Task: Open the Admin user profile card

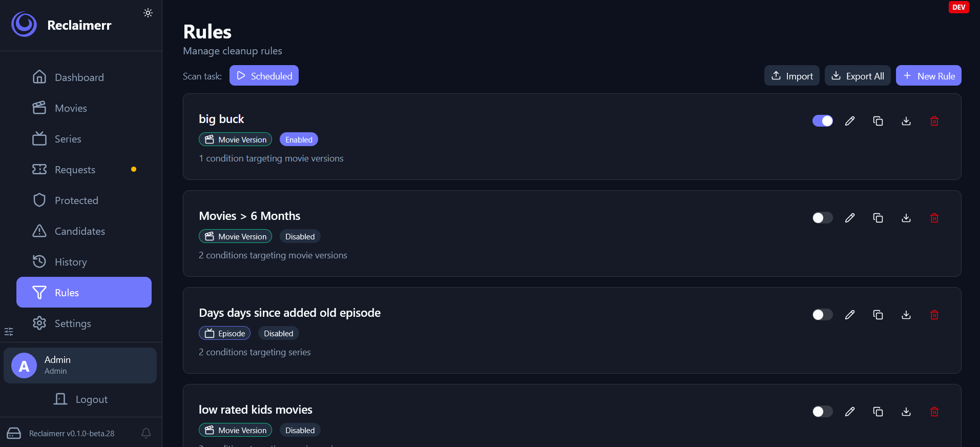Action: pyautogui.click(x=80, y=365)
